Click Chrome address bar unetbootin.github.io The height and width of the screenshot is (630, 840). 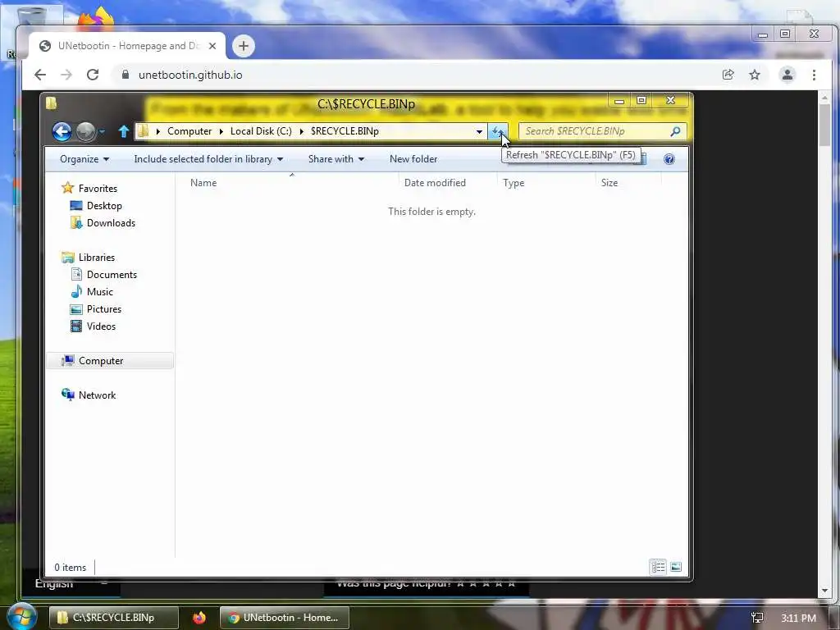point(190,75)
